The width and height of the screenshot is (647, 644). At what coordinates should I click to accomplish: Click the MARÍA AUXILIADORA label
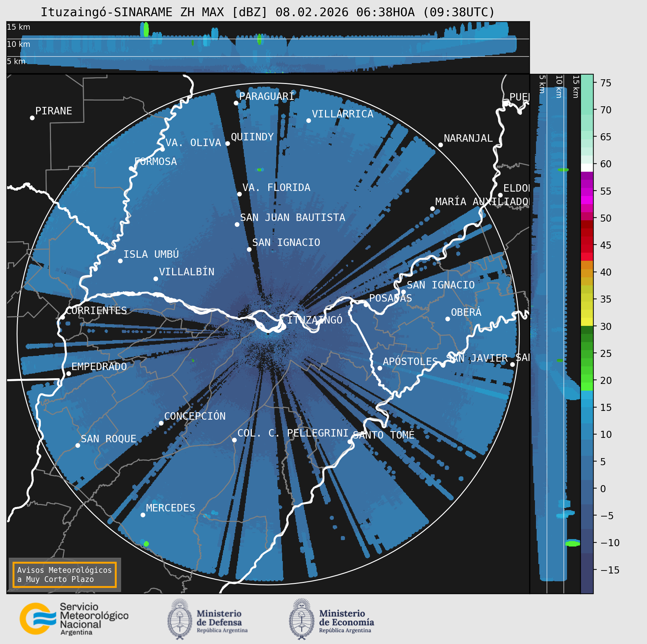coord(482,202)
